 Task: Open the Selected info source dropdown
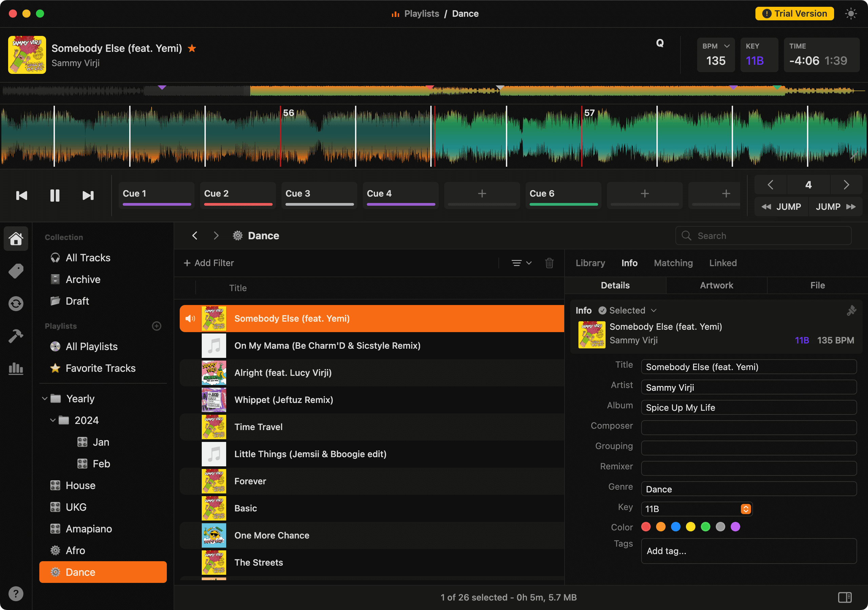pyautogui.click(x=628, y=310)
